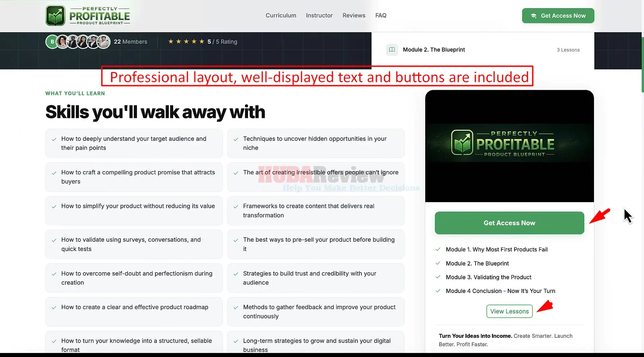The height and width of the screenshot is (357, 644).
Task: Click the 'B' member avatar
Action: [52, 42]
